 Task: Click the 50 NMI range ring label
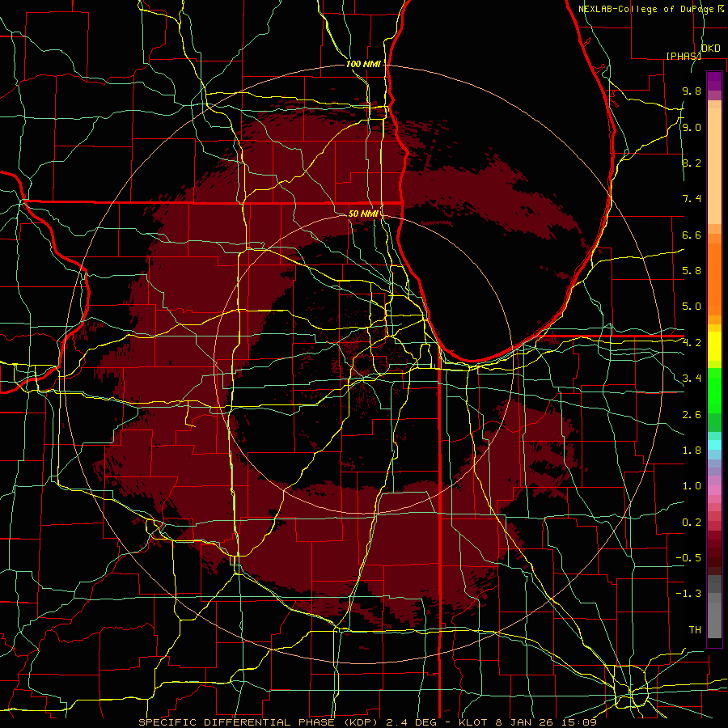coord(363,214)
